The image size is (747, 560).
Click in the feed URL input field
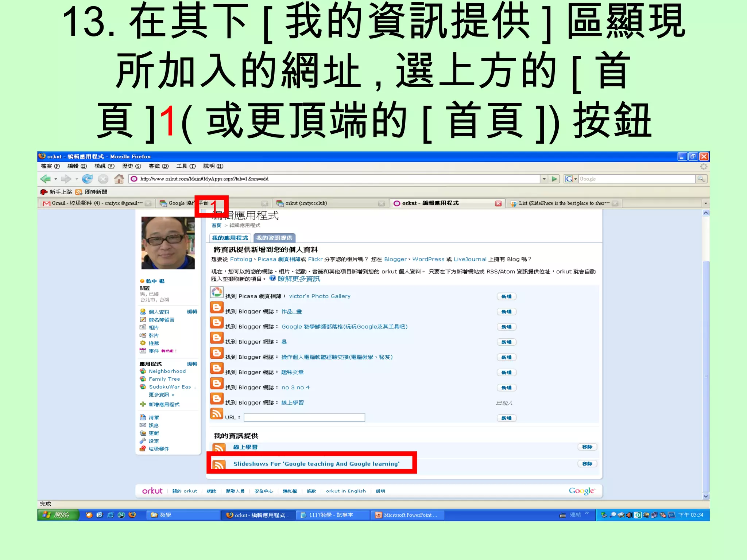tap(304, 417)
